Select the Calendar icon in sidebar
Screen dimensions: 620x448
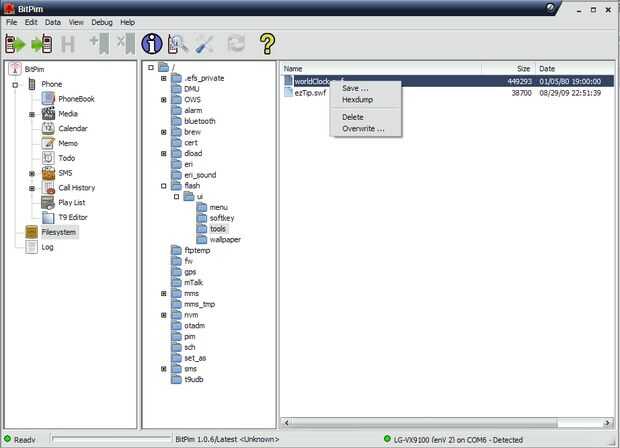pos(48,128)
